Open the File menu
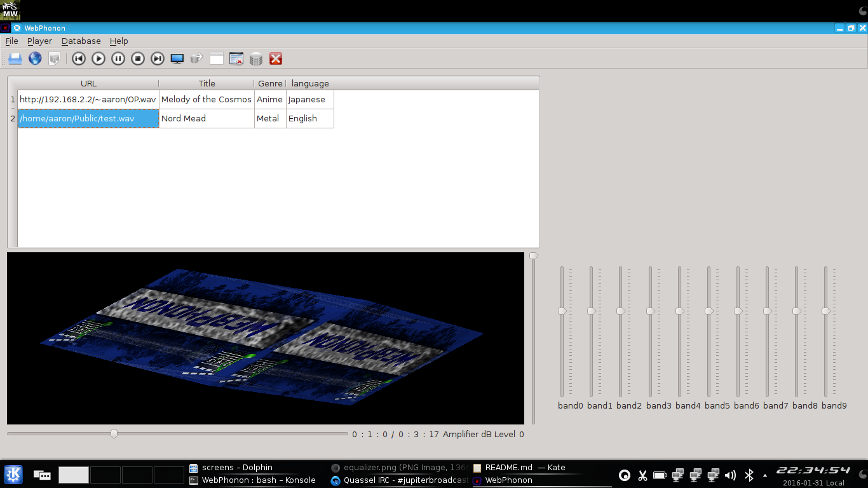Image resolution: width=868 pixels, height=488 pixels. point(11,41)
